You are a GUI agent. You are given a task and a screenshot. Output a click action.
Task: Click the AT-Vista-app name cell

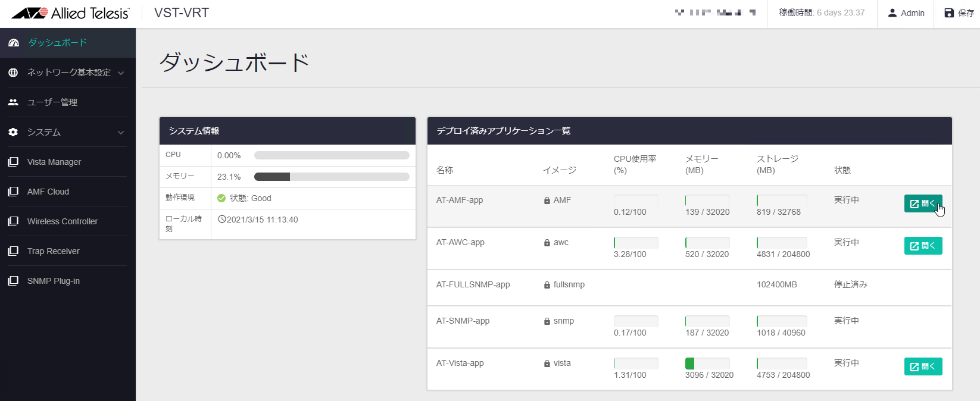[x=460, y=363]
